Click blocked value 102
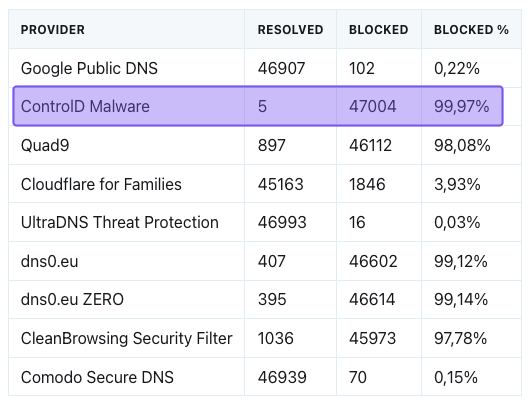The image size is (531, 405). [x=362, y=68]
